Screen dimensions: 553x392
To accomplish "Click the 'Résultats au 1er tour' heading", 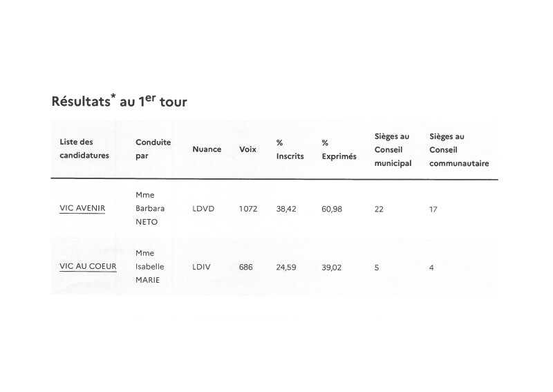I will 119,101.
